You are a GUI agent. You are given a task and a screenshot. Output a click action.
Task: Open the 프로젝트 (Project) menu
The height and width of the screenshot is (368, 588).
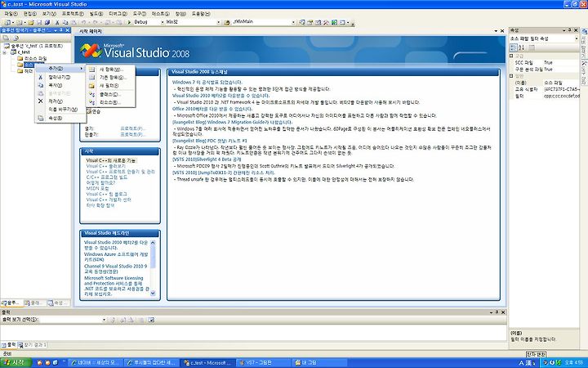coord(73,14)
